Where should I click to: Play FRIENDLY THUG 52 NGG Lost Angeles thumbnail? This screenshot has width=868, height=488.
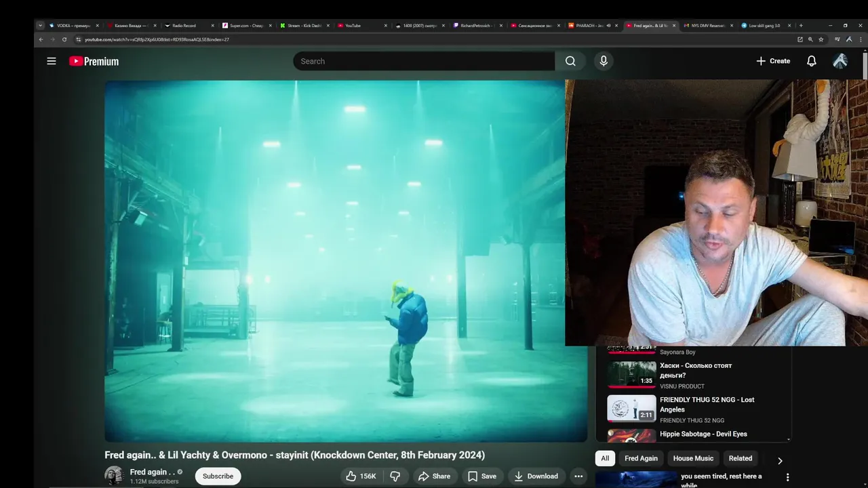point(631,408)
